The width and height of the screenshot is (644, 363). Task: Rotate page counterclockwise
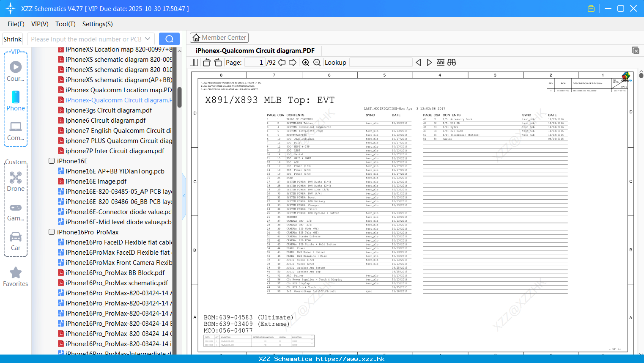tap(207, 63)
